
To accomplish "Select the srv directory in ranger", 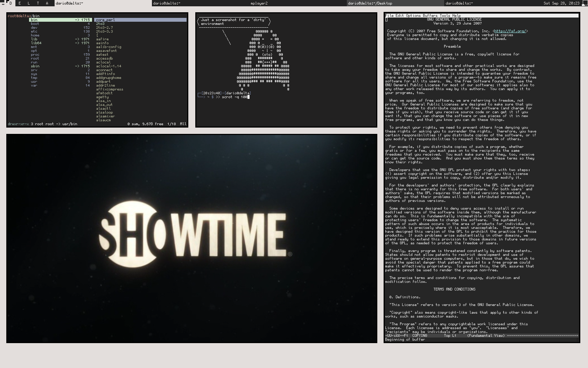I will [61, 70].
